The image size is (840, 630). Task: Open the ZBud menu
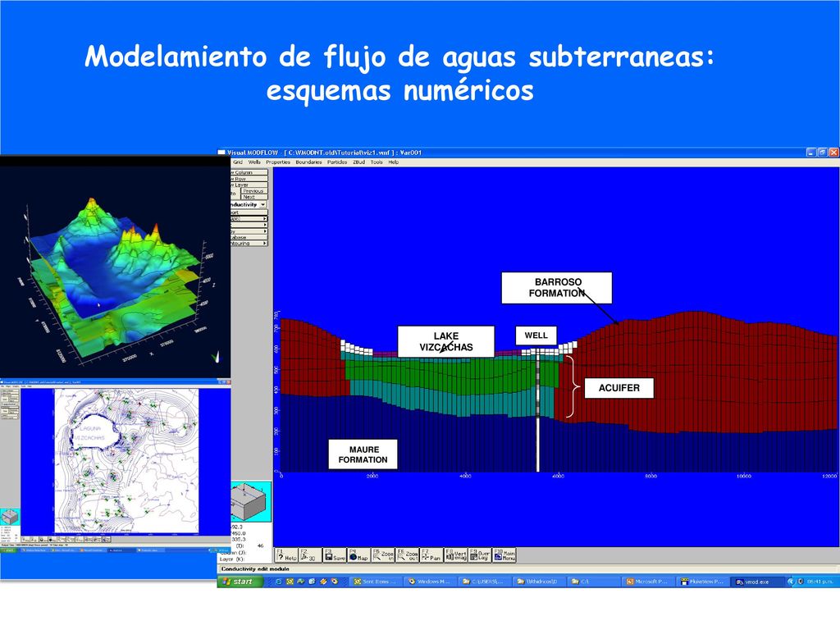pos(359,162)
